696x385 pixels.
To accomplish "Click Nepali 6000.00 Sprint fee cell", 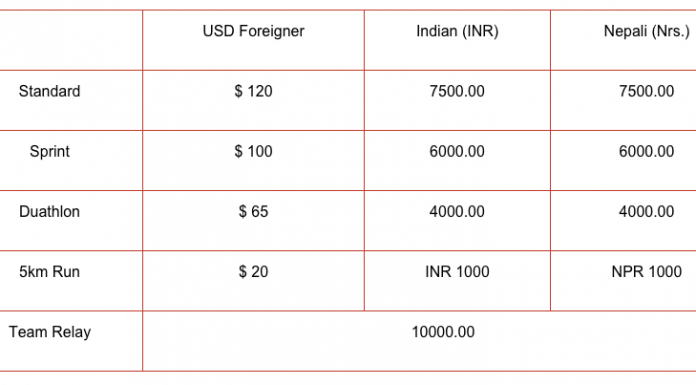I will click(x=646, y=151).
